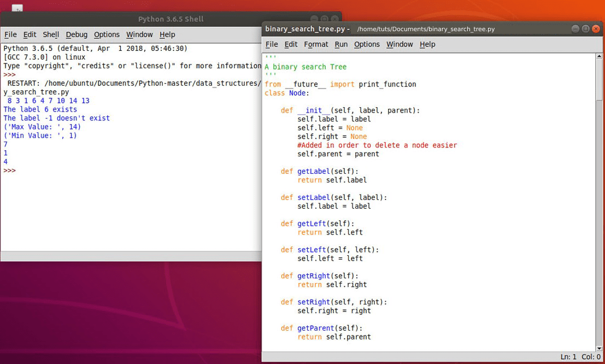The height and width of the screenshot is (364, 605).
Task: Open the Window menu in the Python Shell
Action: coord(139,34)
